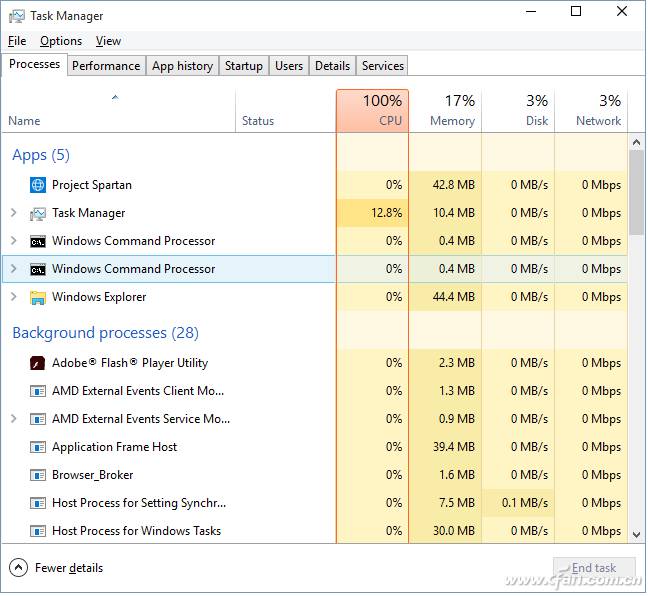This screenshot has width=648, height=596.
Task: Open the Options menu
Action: pyautogui.click(x=61, y=41)
